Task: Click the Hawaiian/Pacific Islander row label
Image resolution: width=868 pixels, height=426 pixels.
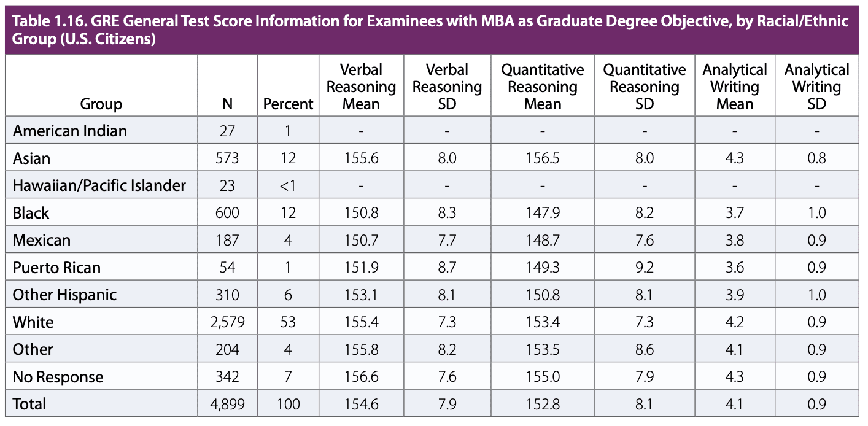Action: (x=99, y=185)
